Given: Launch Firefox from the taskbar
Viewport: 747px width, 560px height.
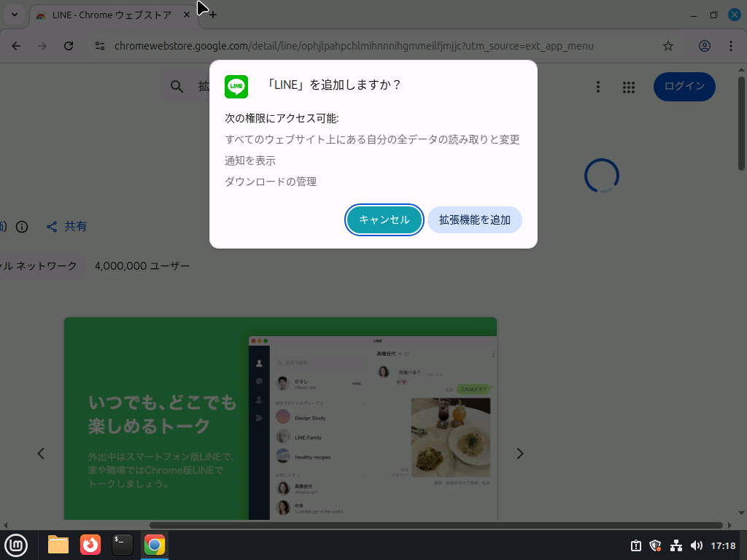Looking at the screenshot, I should 90,545.
